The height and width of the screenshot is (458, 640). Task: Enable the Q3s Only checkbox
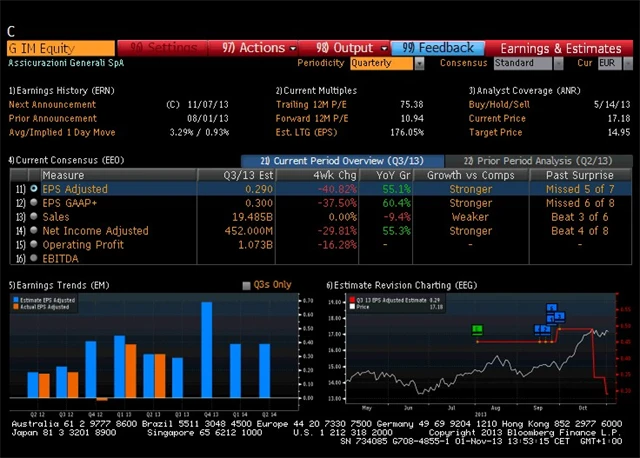click(x=247, y=285)
